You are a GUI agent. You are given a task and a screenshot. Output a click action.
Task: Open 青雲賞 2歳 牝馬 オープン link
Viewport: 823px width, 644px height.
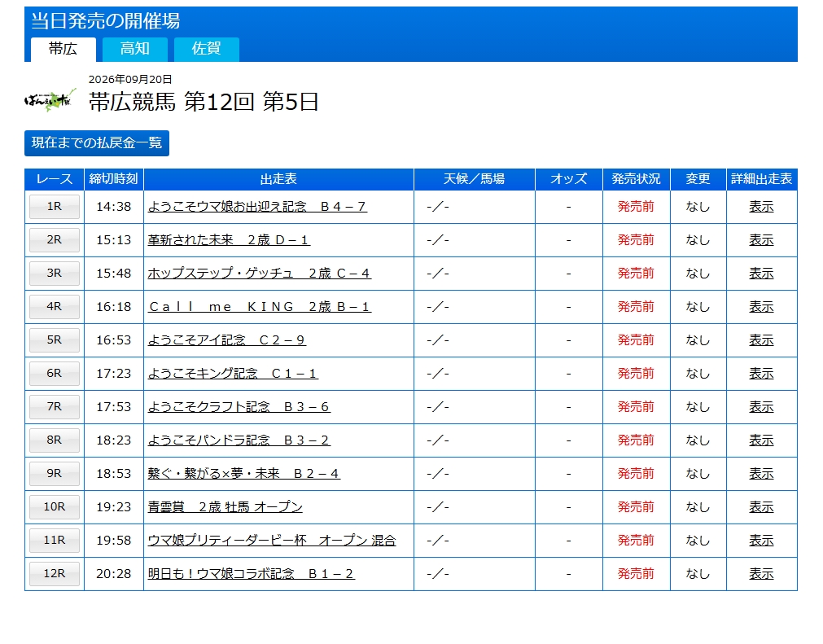pos(225,507)
